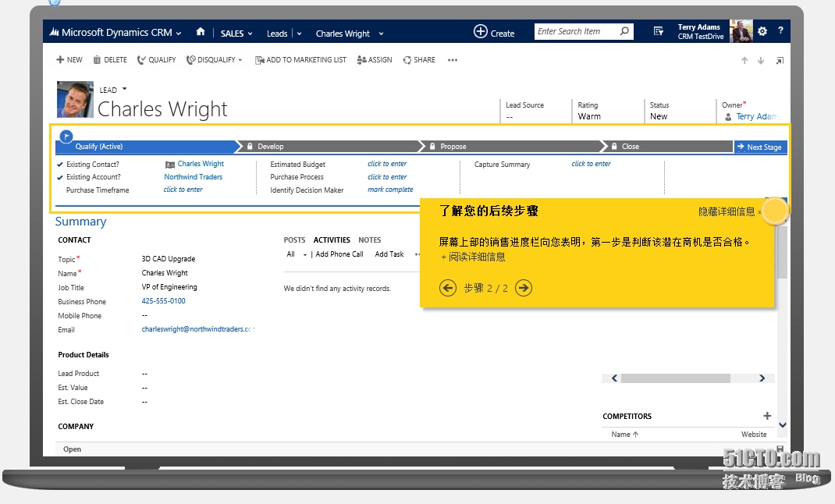This screenshot has width=835, height=504.
Task: Open the Leads dropdown arrow
Action: pos(300,34)
